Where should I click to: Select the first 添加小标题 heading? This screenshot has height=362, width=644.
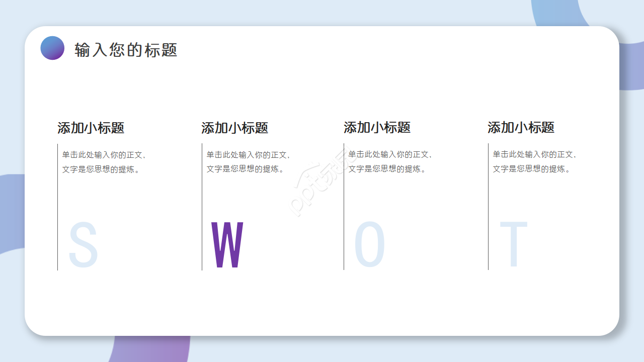[x=91, y=128]
